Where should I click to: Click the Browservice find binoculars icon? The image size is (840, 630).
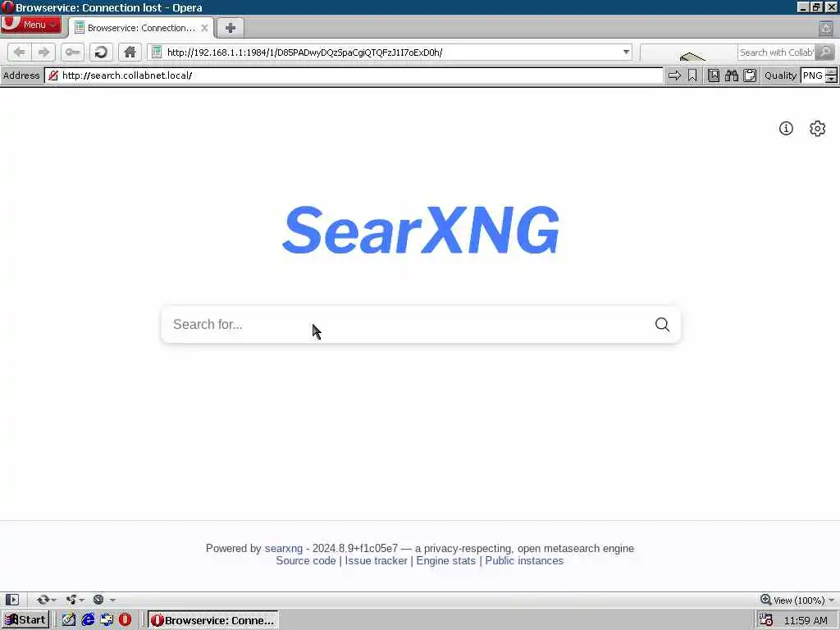[732, 75]
